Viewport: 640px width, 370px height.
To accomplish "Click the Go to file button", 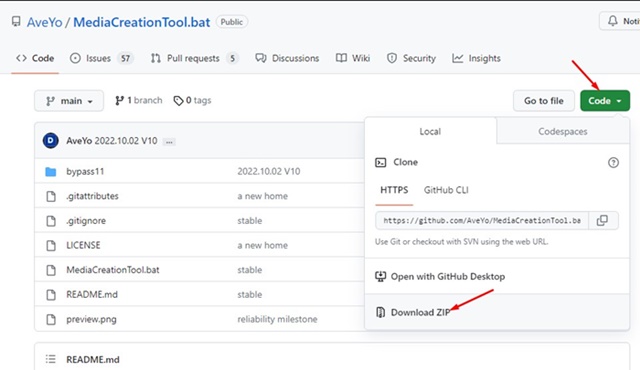I will click(x=544, y=101).
